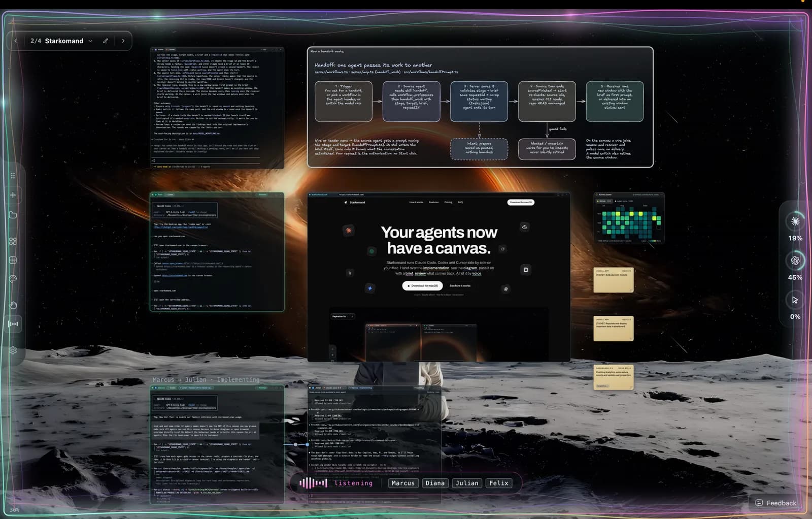
Task: Click the Starkomand logo on website
Action: (x=355, y=203)
